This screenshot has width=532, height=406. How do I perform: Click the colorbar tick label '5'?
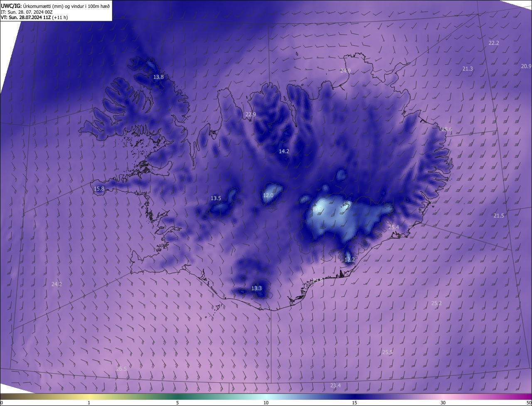pos(177,403)
